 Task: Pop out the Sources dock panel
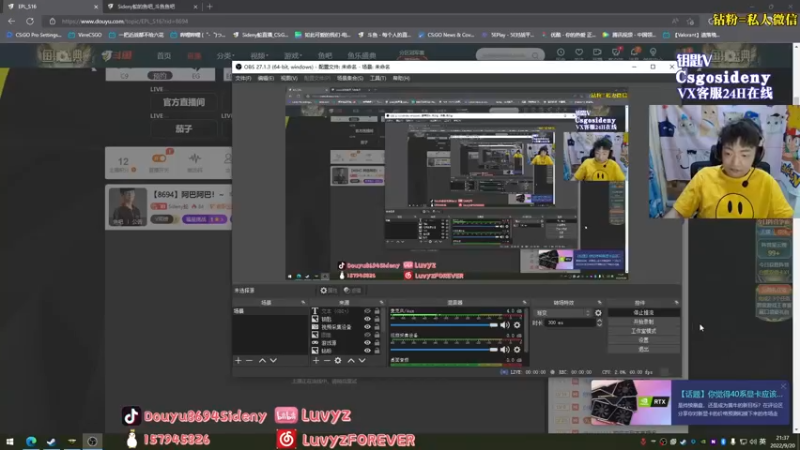pyautogui.click(x=381, y=303)
